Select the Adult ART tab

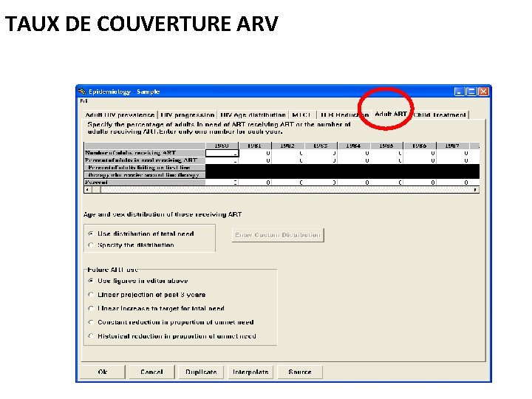(x=391, y=115)
